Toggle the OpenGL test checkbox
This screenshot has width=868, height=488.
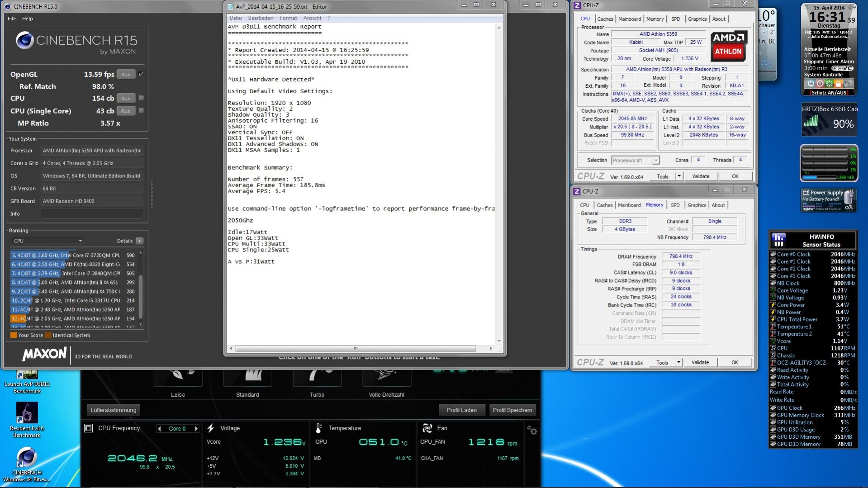[x=141, y=74]
